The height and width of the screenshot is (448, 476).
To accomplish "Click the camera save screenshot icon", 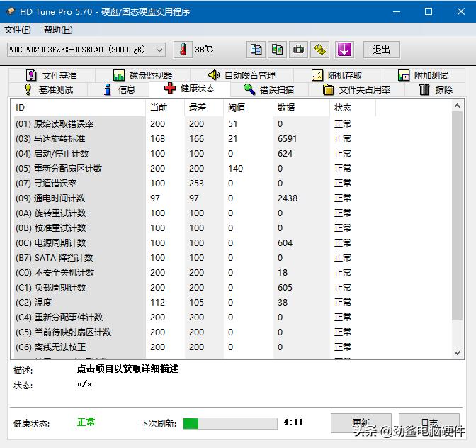I will [298, 50].
